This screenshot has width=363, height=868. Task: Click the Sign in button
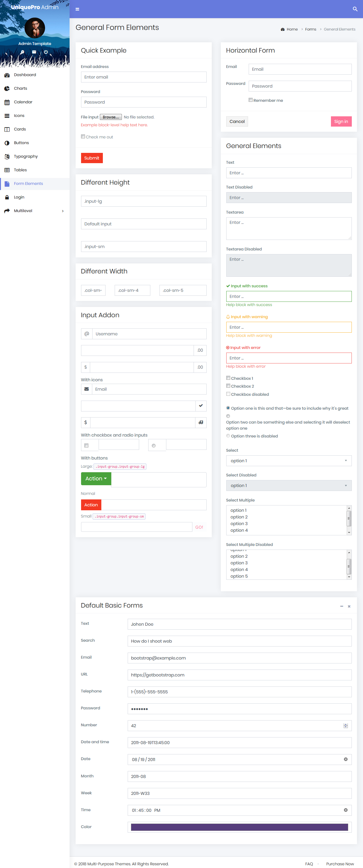pyautogui.click(x=341, y=121)
